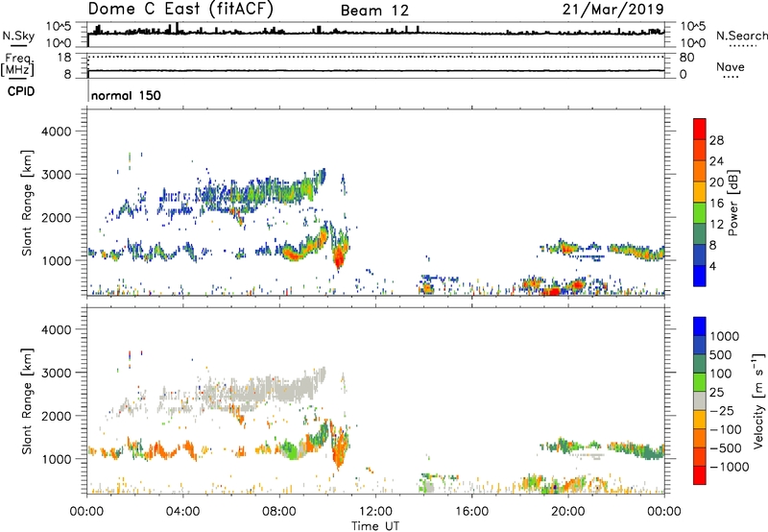The height and width of the screenshot is (532, 768).
Task: Click the date "21/Mar/2019"
Action: [x=613, y=9]
